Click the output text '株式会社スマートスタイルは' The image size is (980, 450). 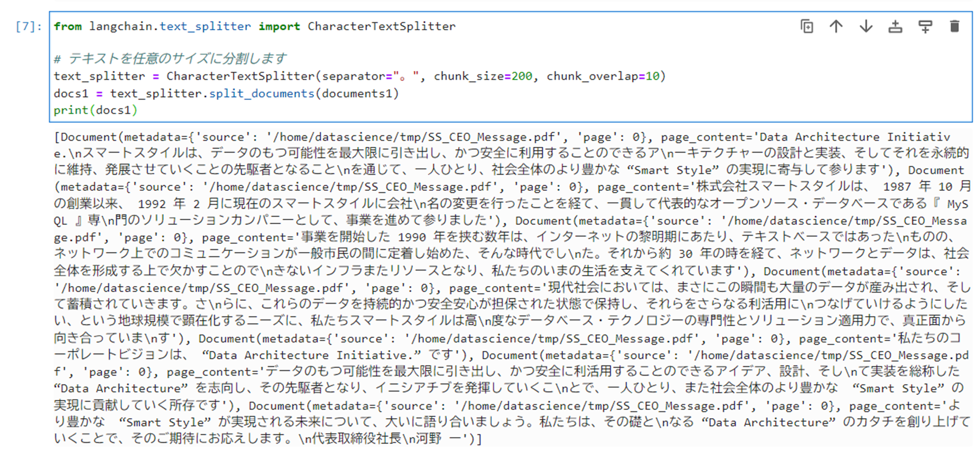pyautogui.click(x=781, y=187)
